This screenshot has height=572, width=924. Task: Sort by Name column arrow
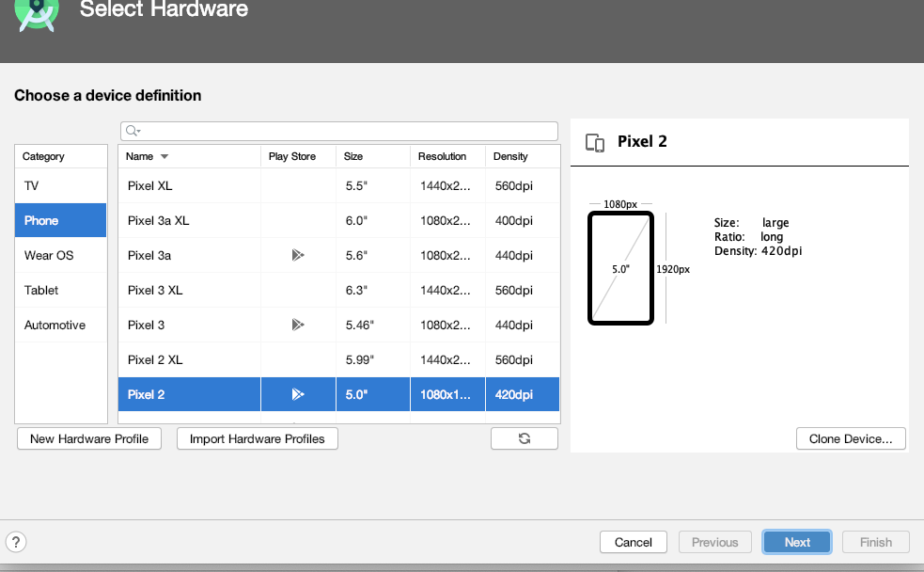click(164, 156)
